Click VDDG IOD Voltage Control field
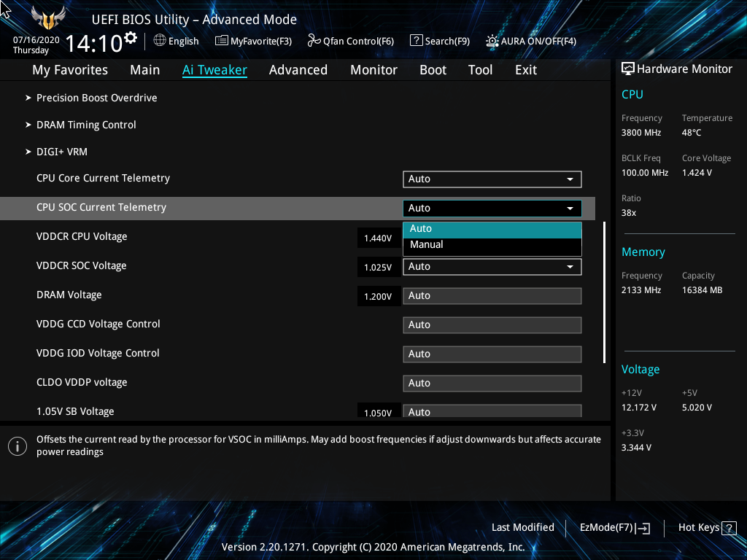This screenshot has width=747, height=560. coord(492,354)
